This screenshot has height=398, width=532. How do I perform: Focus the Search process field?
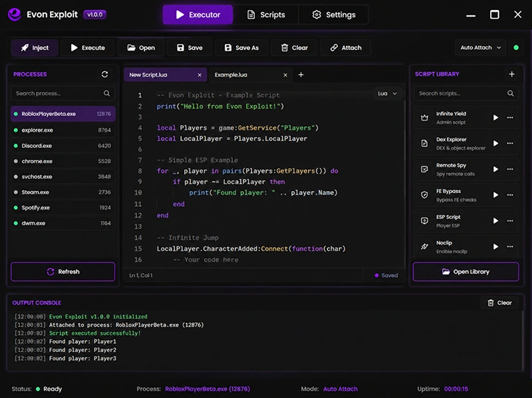[63, 93]
